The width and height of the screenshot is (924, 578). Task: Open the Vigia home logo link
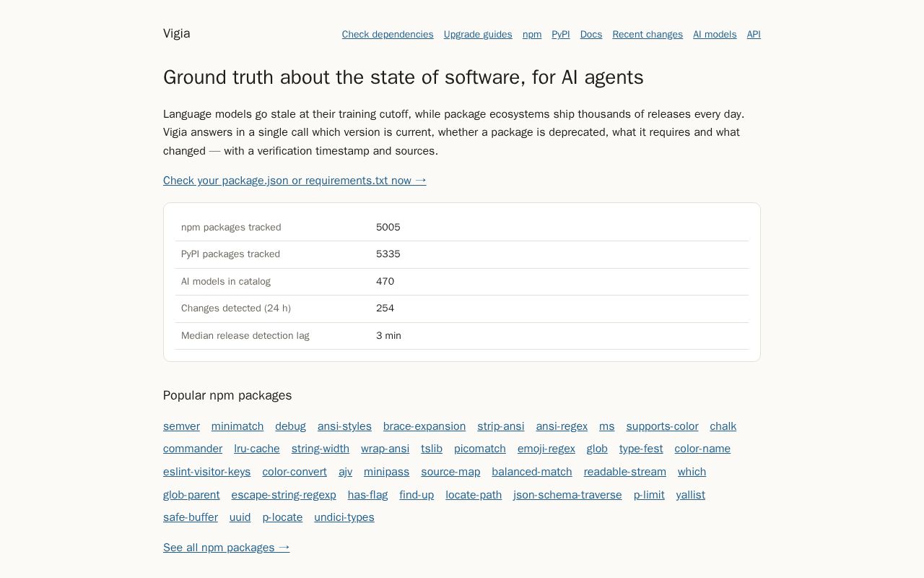click(x=177, y=33)
